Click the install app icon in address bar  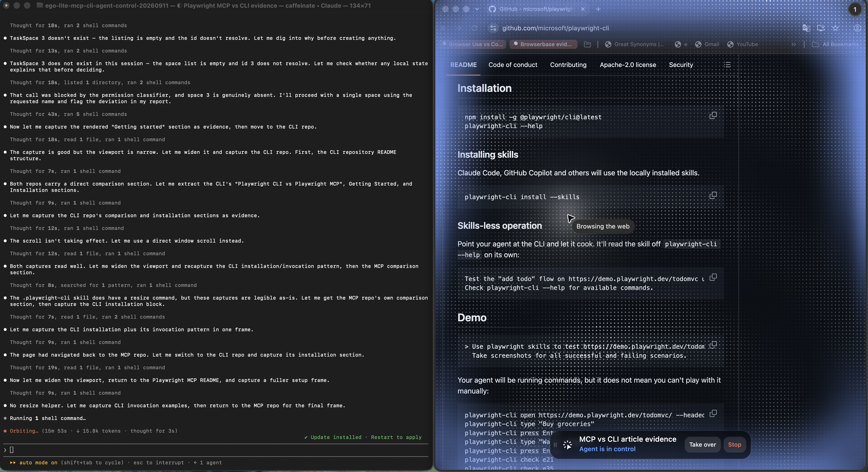(x=821, y=28)
